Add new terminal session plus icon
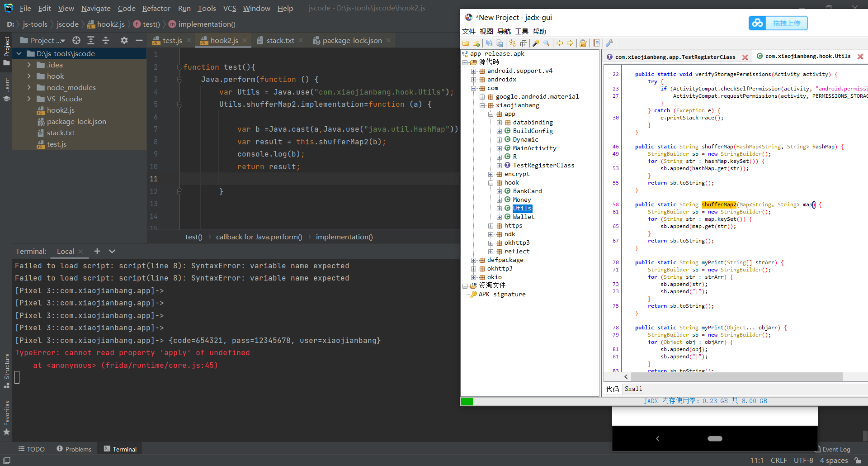Image resolution: width=868 pixels, height=466 pixels. point(97,251)
